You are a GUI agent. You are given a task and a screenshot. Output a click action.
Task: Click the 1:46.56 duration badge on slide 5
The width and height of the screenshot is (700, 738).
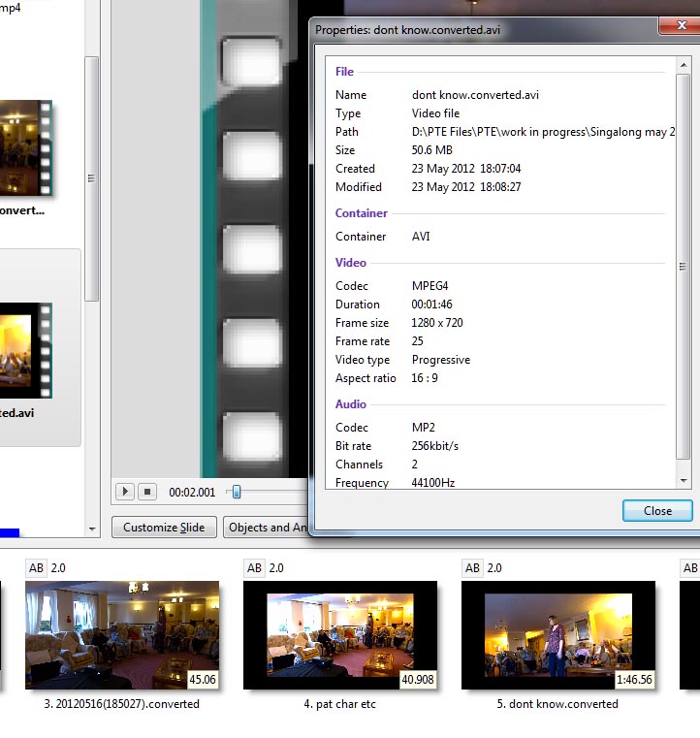634,679
